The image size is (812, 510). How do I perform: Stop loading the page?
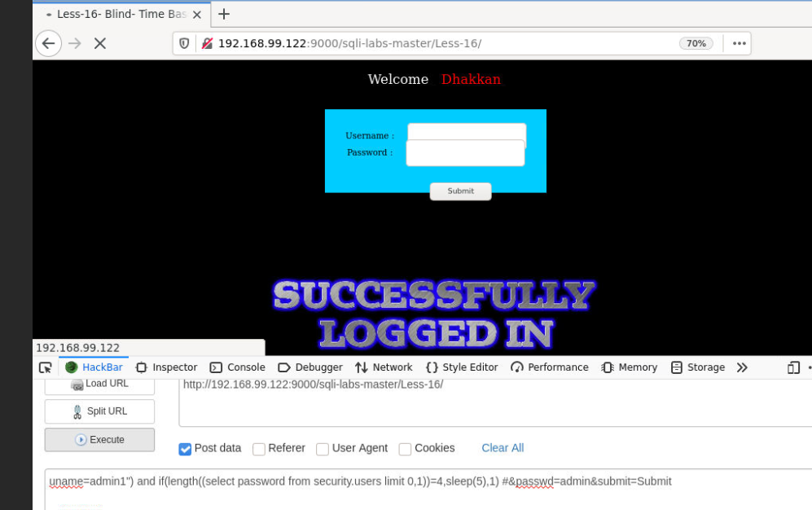pos(100,43)
